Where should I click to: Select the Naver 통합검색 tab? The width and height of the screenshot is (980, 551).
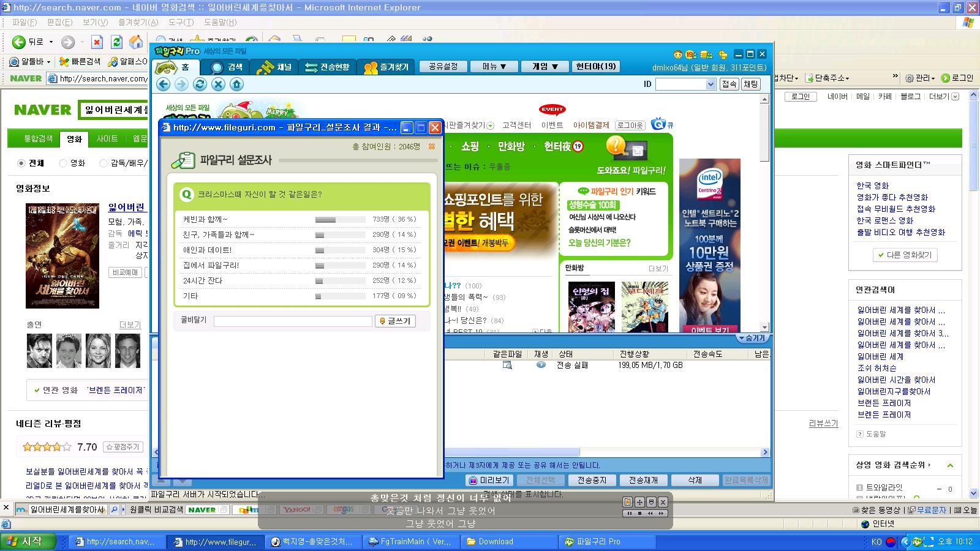point(38,139)
